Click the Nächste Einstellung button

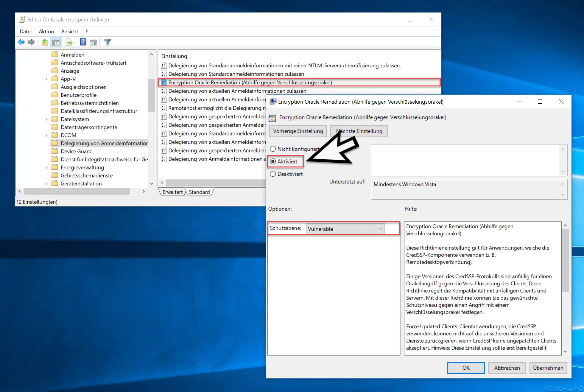point(359,131)
